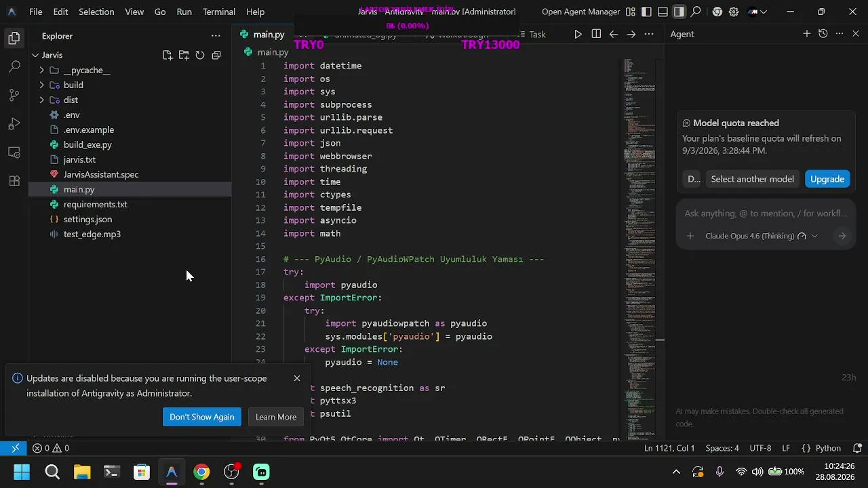Click the New Folder icon in Explorer
This screenshot has height=488, width=868.
(184, 55)
